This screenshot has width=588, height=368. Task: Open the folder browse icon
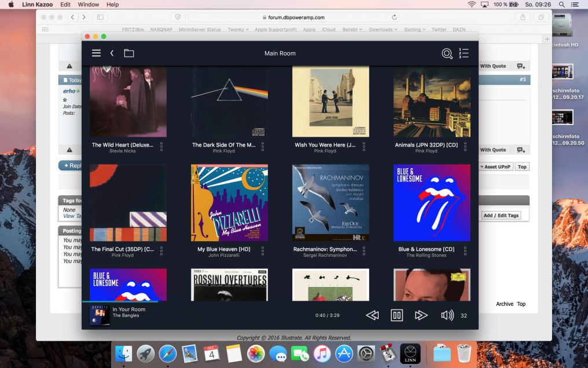coord(128,53)
